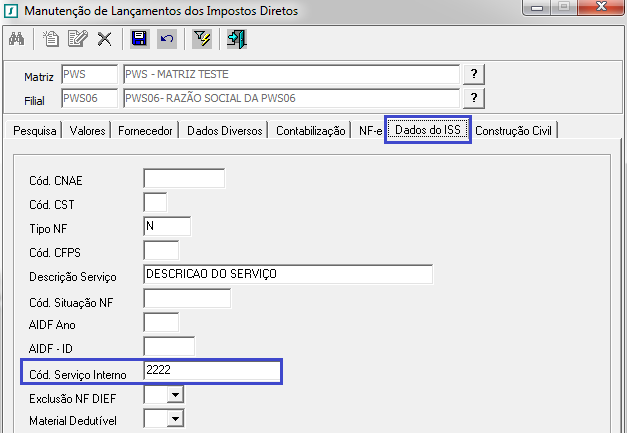Switch to the Valores tab
This screenshot has width=627, height=433.
click(87, 131)
